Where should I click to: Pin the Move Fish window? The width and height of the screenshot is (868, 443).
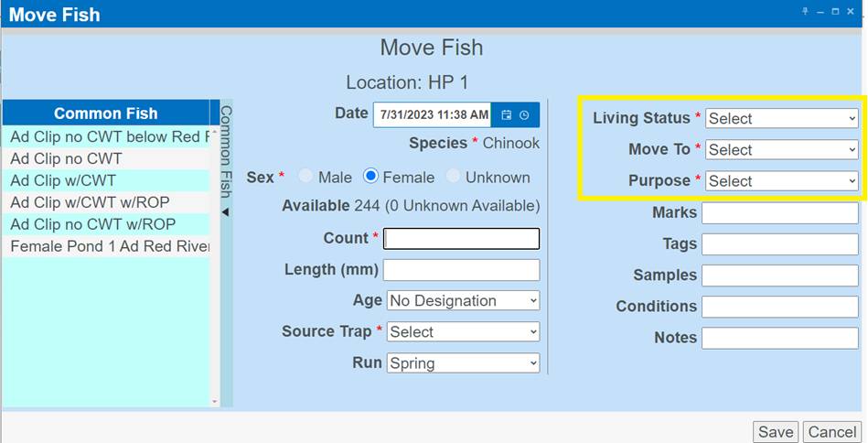(x=805, y=11)
